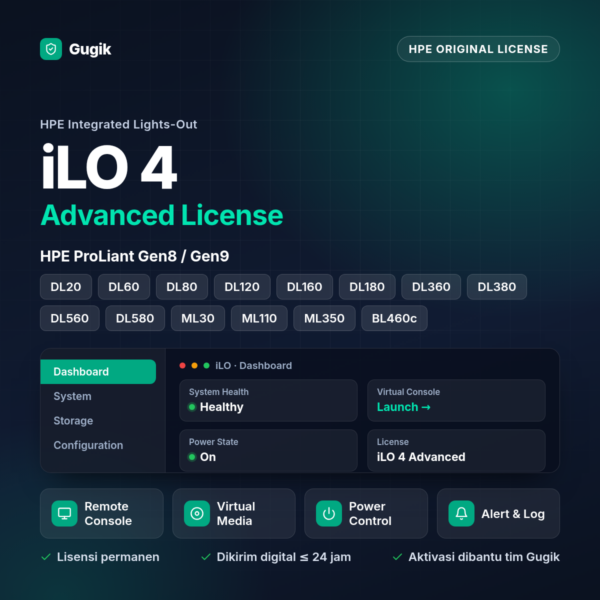Click HPE ProLiant Gen8 / Gen9 text
The height and width of the screenshot is (600, 600).
tap(135, 256)
